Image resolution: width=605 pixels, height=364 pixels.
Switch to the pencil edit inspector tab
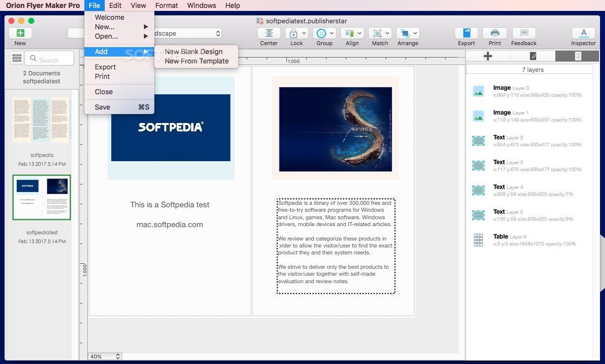click(533, 56)
